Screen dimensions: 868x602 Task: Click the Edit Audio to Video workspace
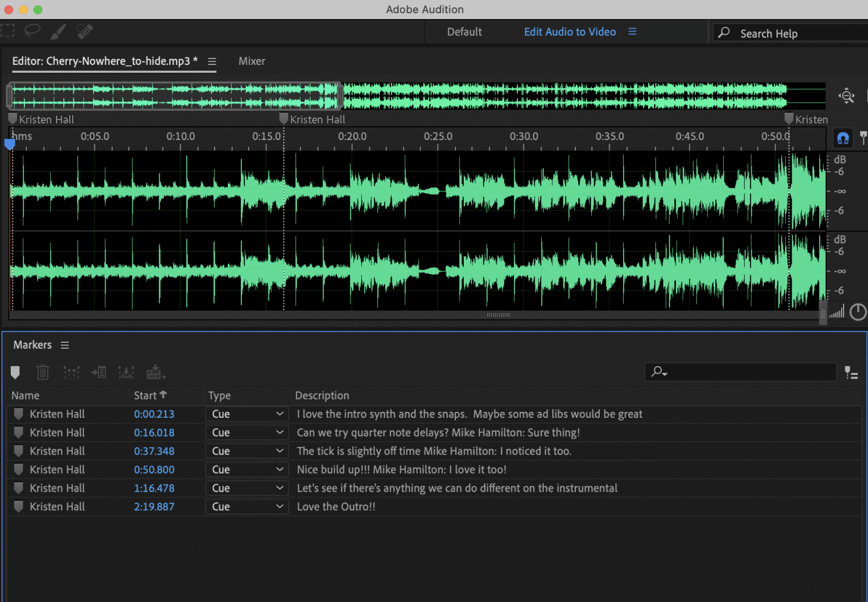point(569,32)
